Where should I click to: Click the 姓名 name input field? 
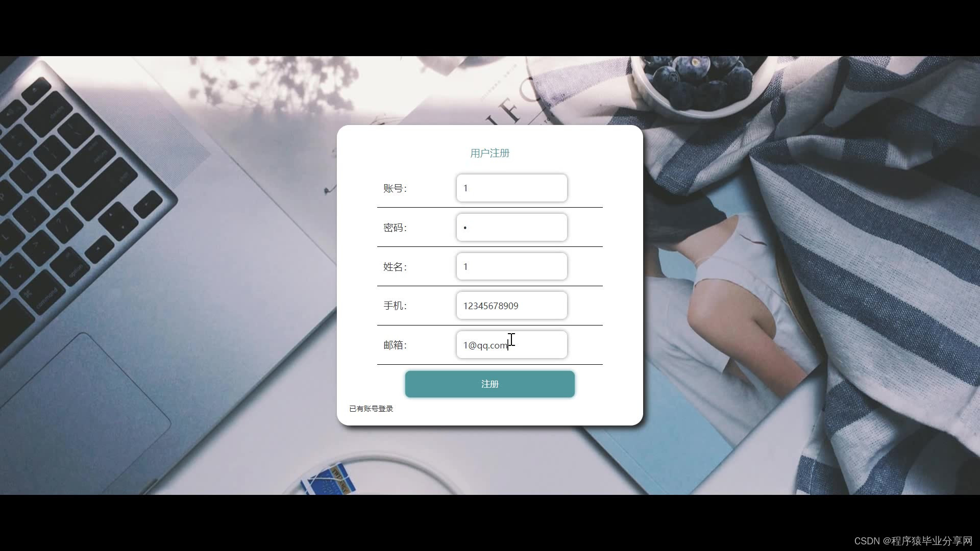pyautogui.click(x=511, y=267)
